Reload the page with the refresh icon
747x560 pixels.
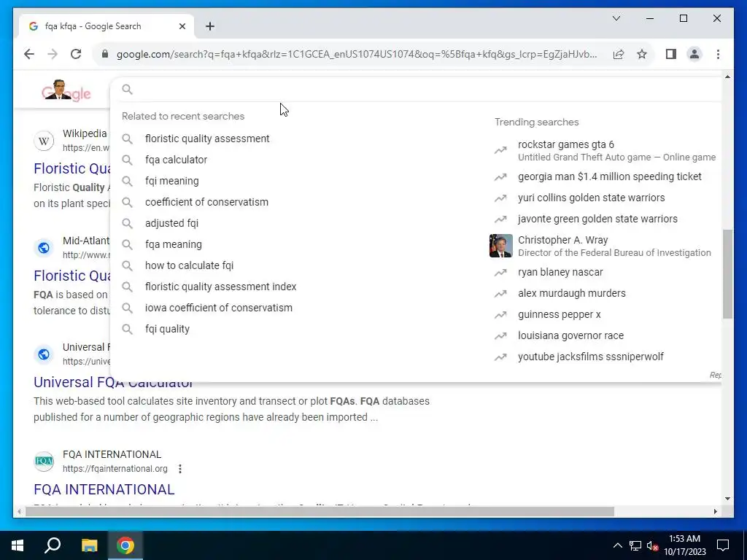[76, 54]
